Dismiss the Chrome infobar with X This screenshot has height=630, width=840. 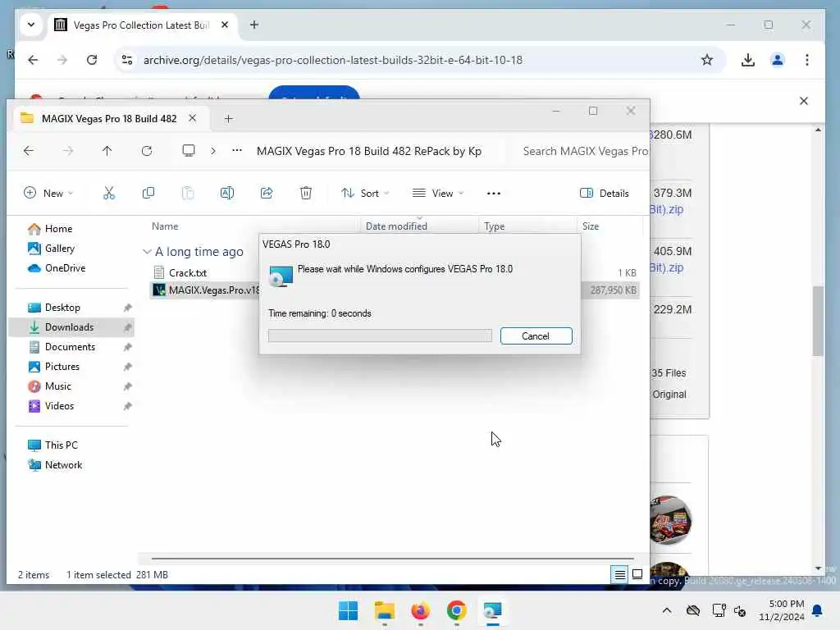click(x=804, y=101)
